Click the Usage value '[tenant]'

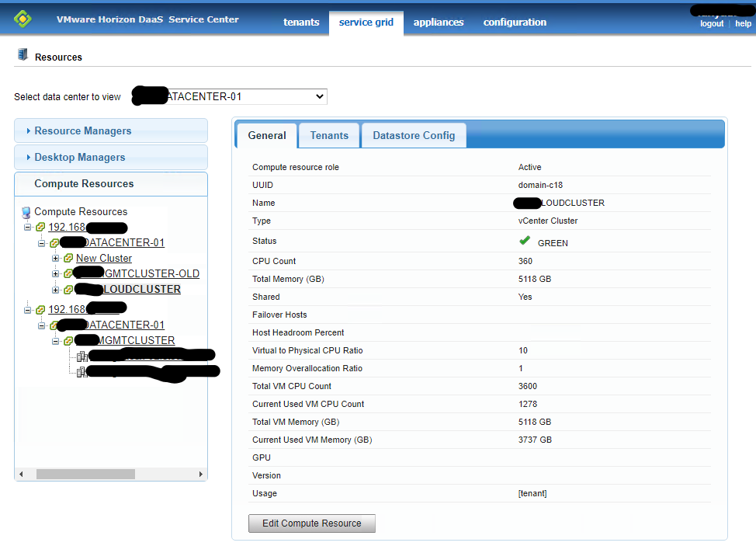(x=532, y=493)
